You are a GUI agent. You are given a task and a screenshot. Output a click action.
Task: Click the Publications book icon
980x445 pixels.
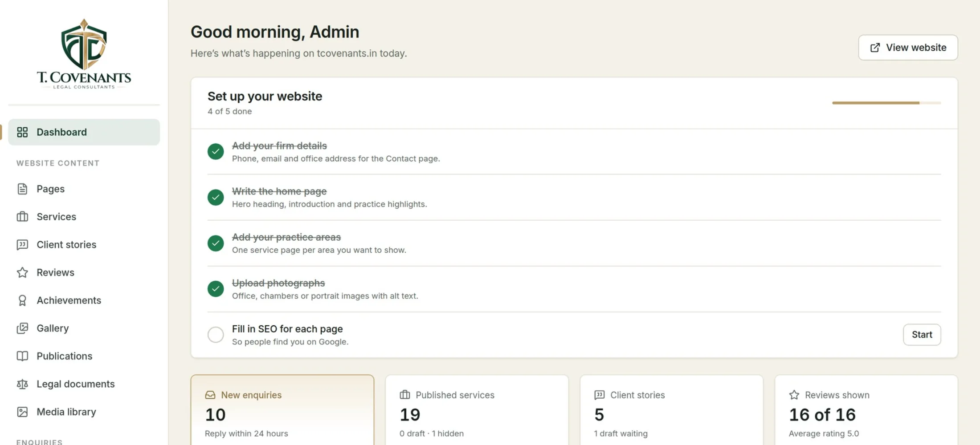(22, 356)
